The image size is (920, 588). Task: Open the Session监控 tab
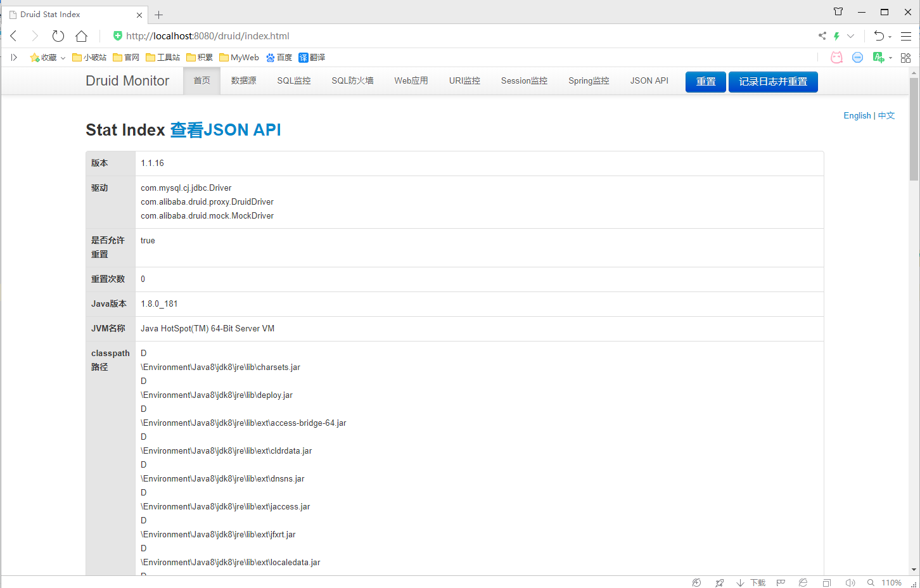[524, 81]
